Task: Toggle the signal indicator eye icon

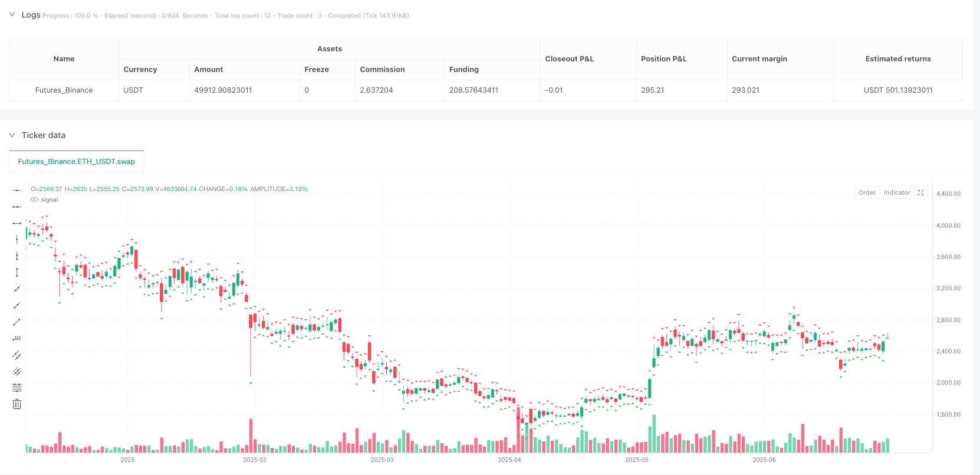Action: (34, 200)
